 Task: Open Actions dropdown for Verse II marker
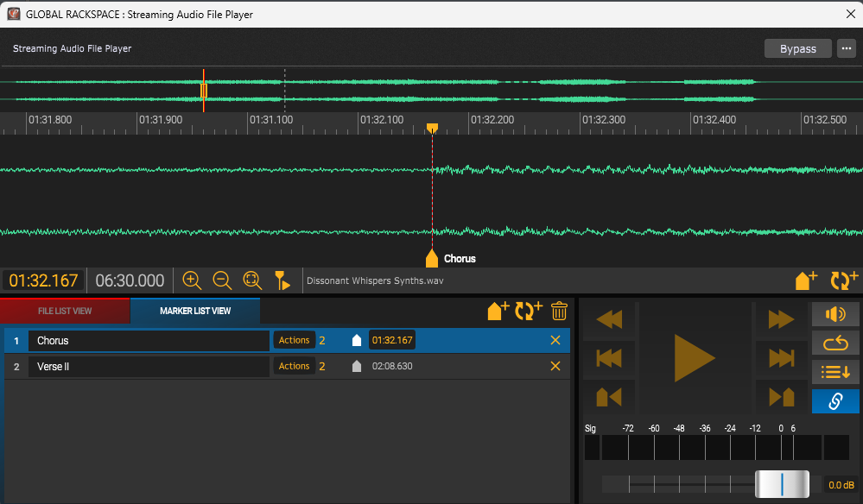tap(294, 367)
